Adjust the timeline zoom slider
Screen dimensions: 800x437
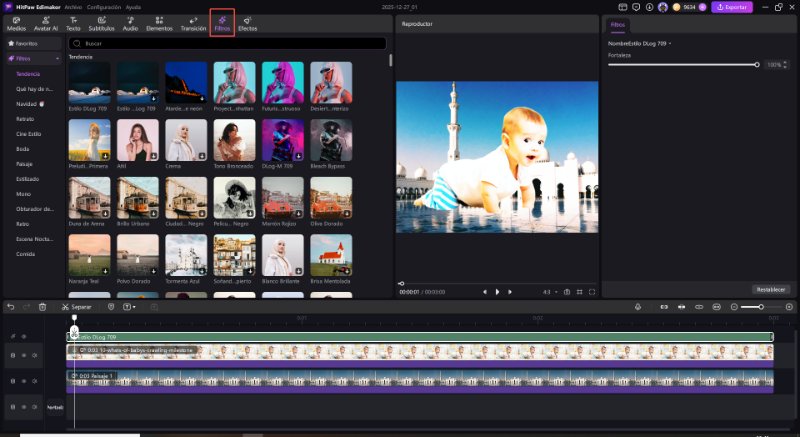tap(761, 307)
